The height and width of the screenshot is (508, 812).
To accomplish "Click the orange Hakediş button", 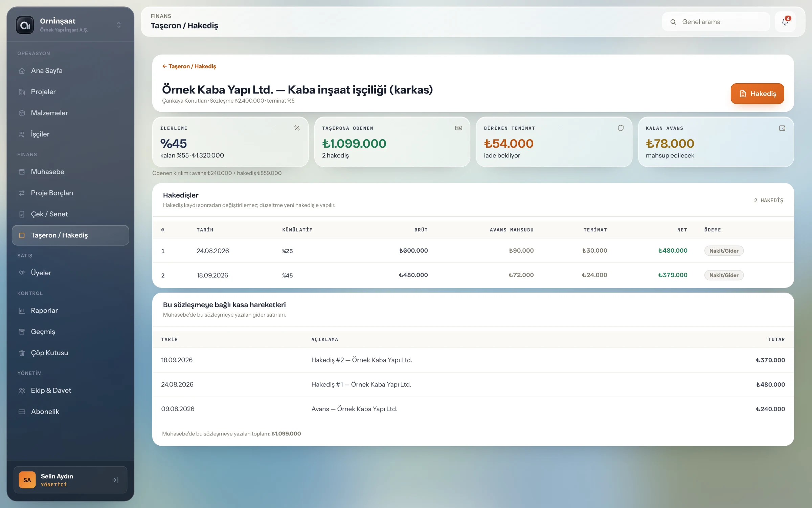I will pyautogui.click(x=757, y=93).
